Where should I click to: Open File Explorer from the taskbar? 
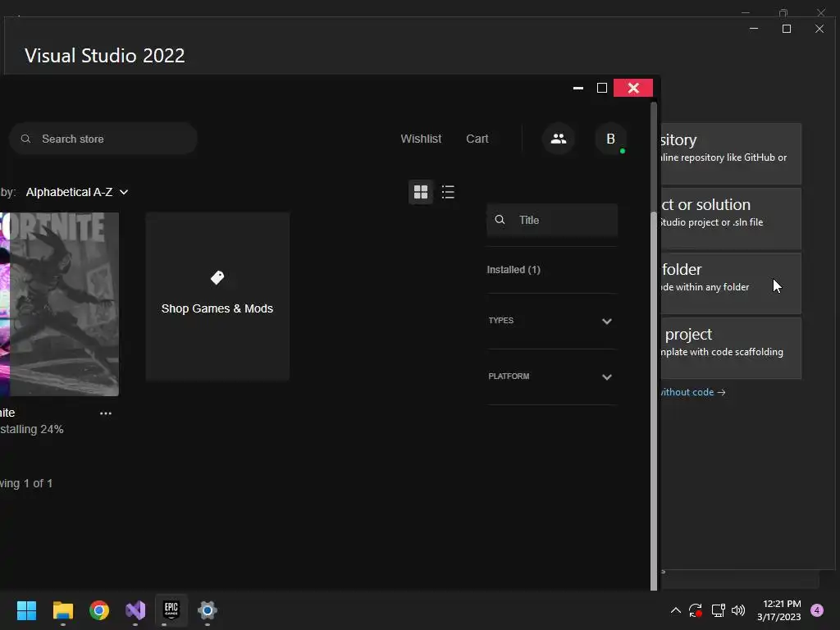(62, 610)
